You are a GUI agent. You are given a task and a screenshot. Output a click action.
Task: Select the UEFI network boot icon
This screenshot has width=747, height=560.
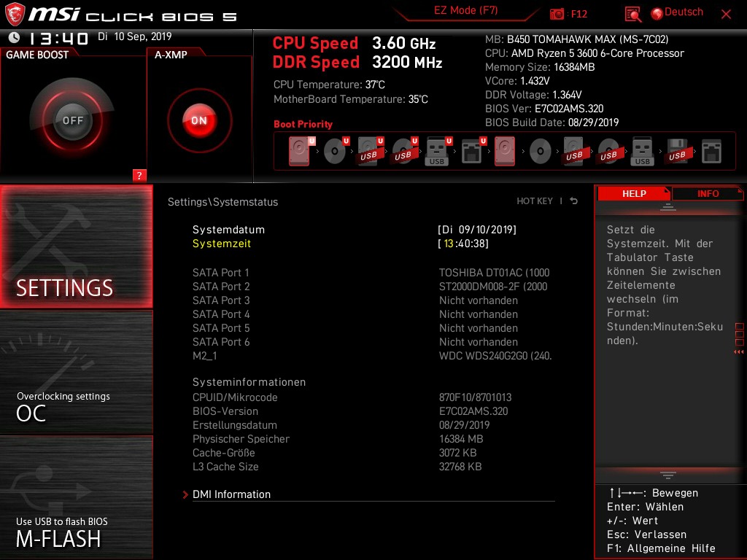(x=473, y=151)
